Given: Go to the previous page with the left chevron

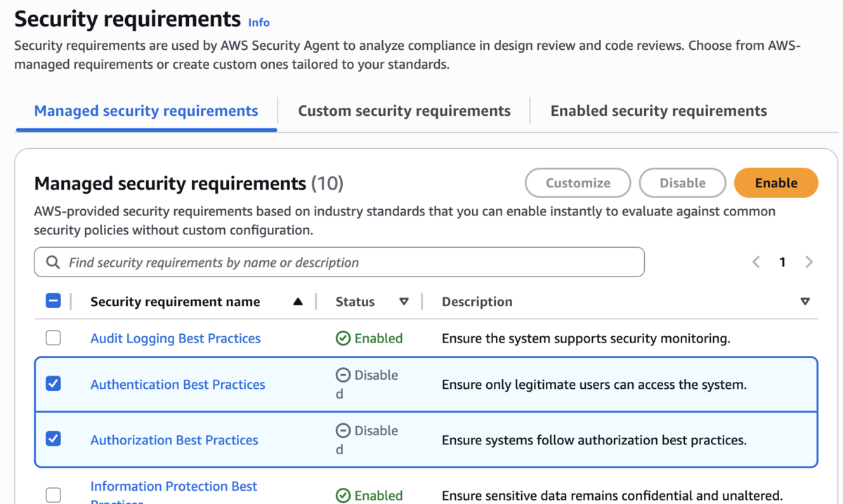Looking at the screenshot, I should pos(757,263).
